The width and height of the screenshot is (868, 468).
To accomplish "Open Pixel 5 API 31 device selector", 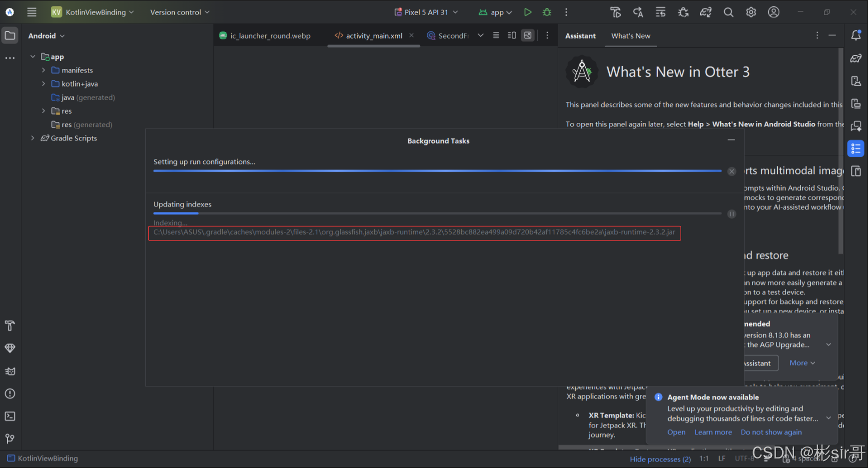I will (x=426, y=12).
